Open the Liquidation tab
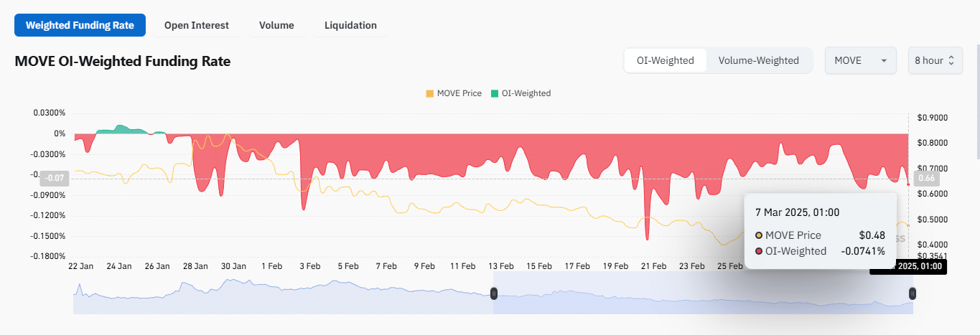Image resolution: width=980 pixels, height=335 pixels. [x=350, y=25]
